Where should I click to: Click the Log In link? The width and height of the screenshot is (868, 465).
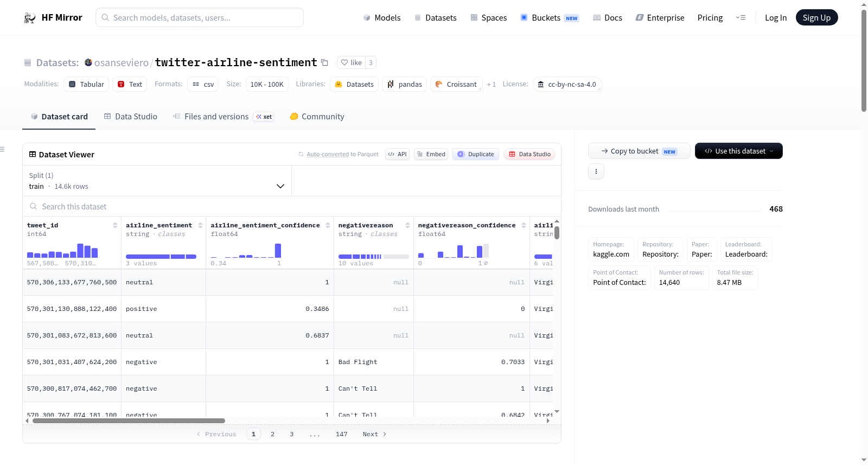776,18
